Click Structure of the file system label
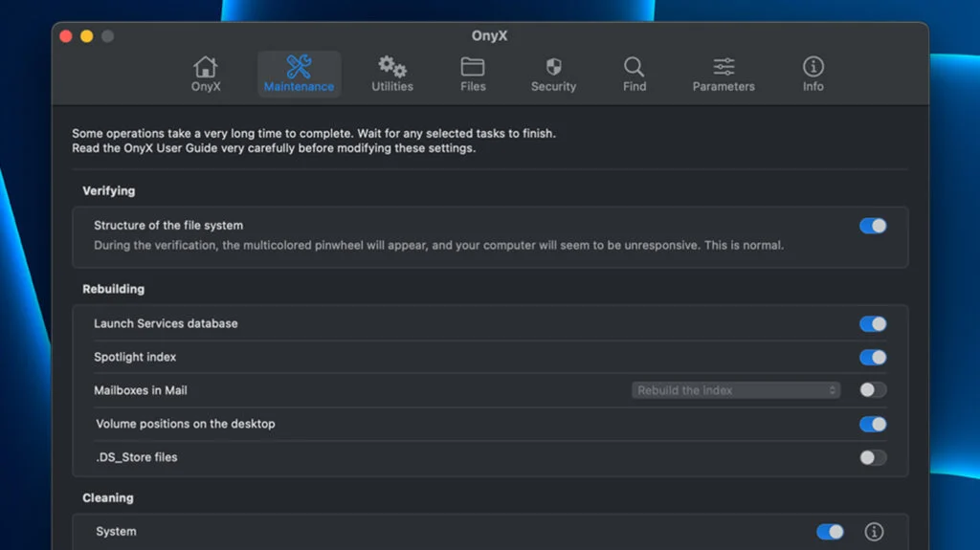 coord(168,225)
